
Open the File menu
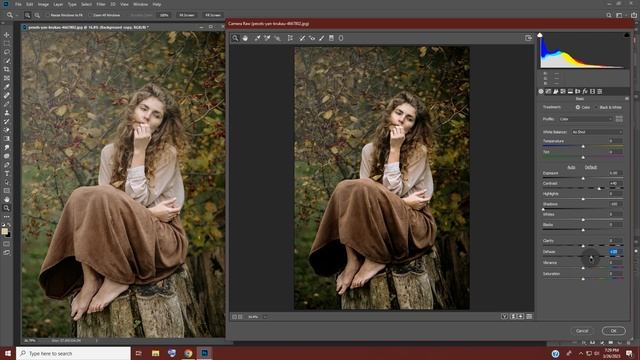click(18, 4)
